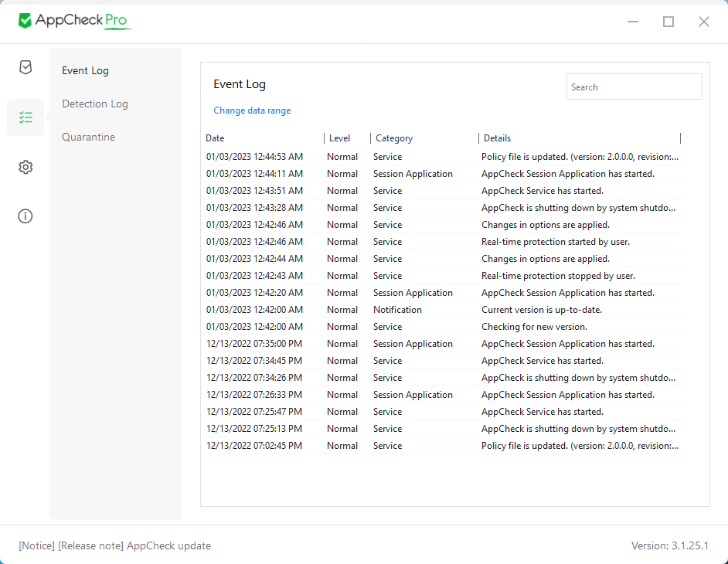
Task: Select the 01/03/2023 12:43:51 AM log entry
Action: pyautogui.click(x=441, y=191)
